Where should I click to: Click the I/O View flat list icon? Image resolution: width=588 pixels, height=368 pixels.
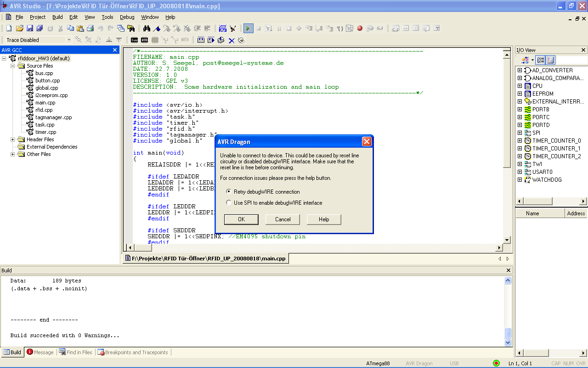point(551,60)
